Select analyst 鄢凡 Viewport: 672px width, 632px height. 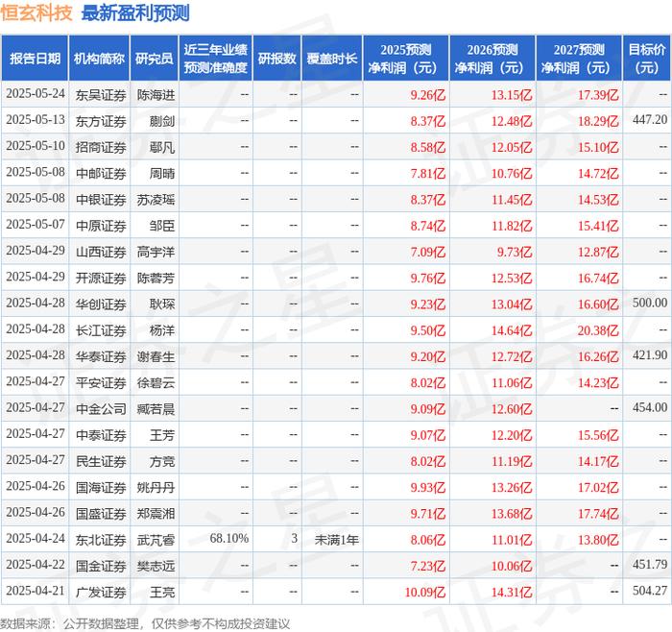(x=162, y=147)
